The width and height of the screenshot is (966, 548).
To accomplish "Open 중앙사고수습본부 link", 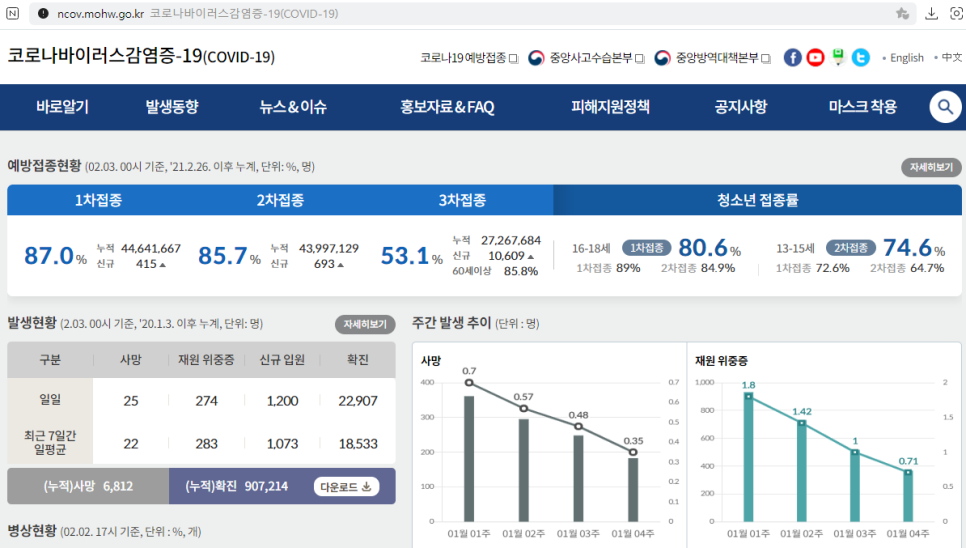I will [596, 58].
